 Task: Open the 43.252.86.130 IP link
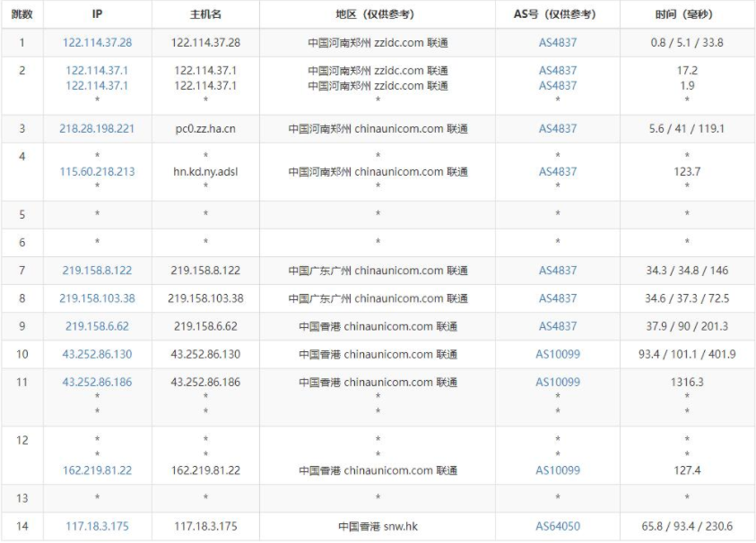tap(97, 354)
